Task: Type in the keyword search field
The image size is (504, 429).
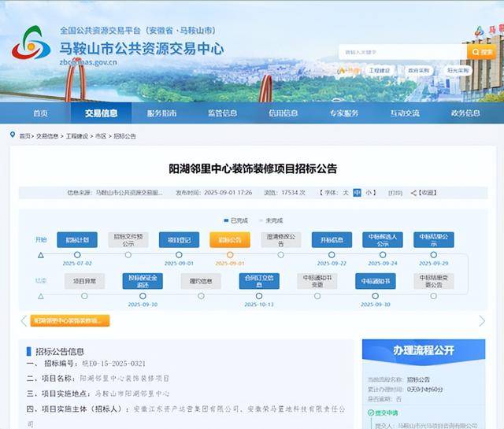Action: [402, 52]
